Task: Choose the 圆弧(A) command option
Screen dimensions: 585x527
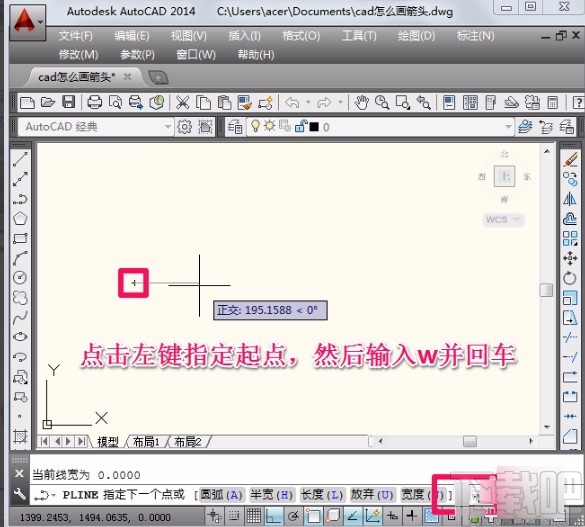Action: click(222, 495)
